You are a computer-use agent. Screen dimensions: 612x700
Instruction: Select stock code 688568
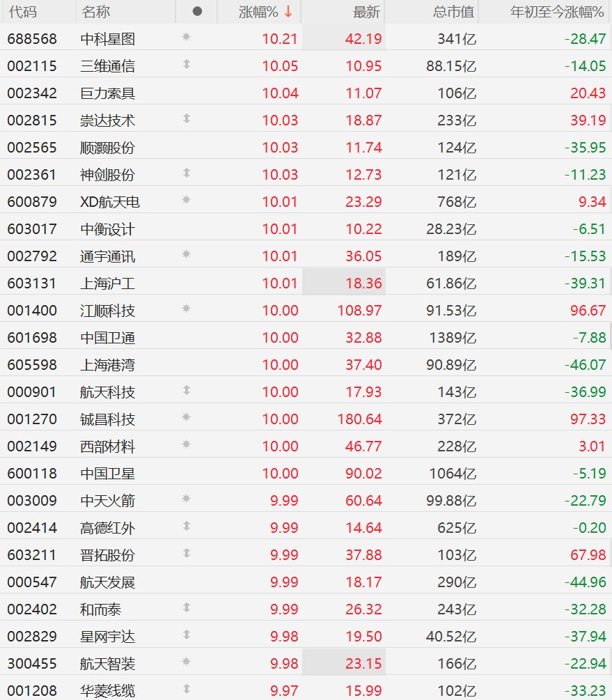pos(32,39)
